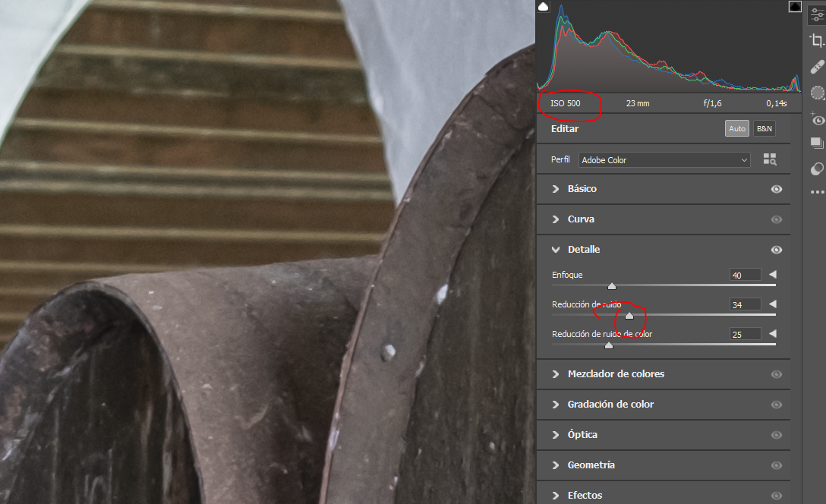Expand Básico using its chevron
The image size is (826, 504).
point(555,188)
